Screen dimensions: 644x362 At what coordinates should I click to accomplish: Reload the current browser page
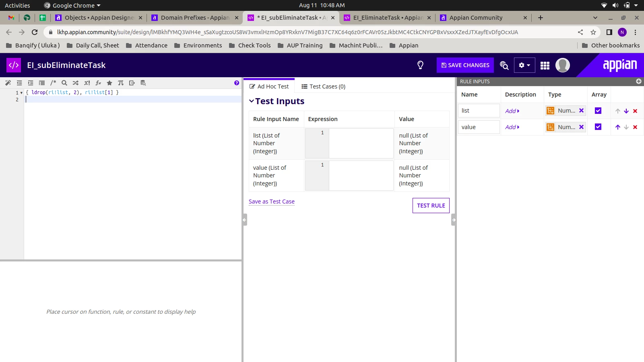pos(35,32)
